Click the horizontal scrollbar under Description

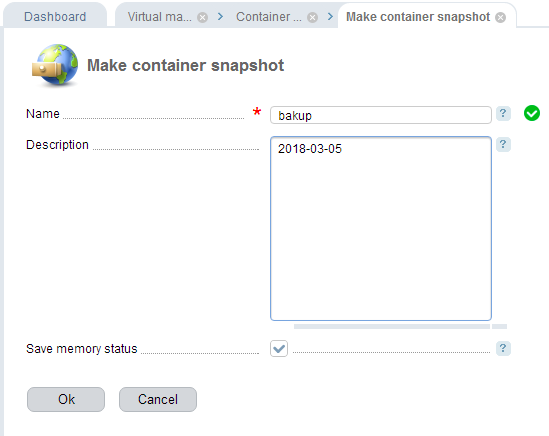click(x=391, y=326)
